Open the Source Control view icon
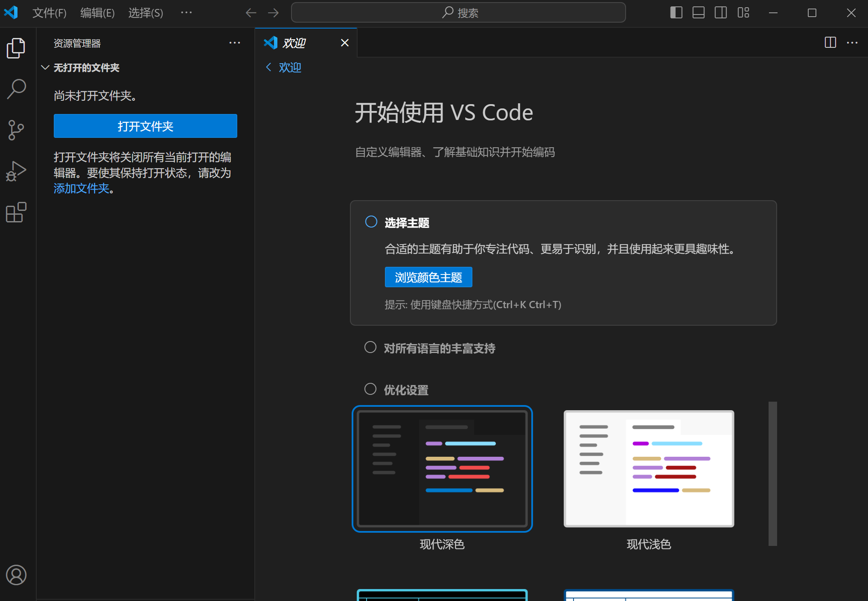Image resolution: width=868 pixels, height=601 pixels. (16, 130)
